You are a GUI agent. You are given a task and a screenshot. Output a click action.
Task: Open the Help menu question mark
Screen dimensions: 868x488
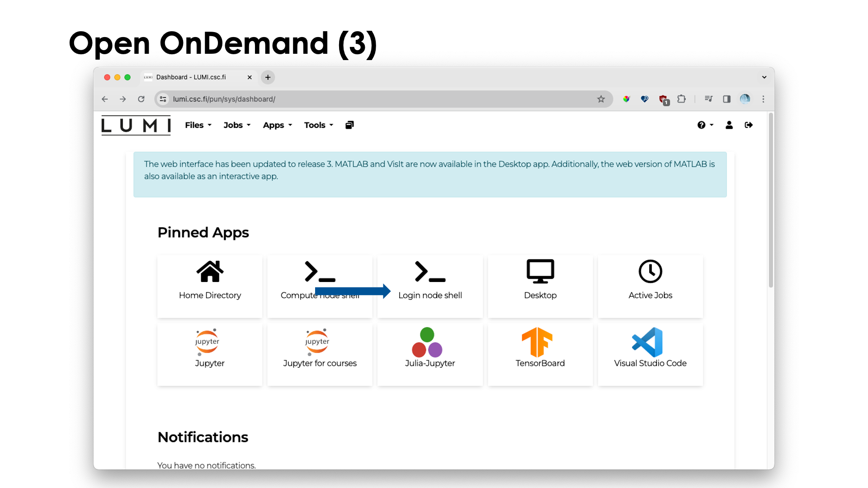pos(705,125)
